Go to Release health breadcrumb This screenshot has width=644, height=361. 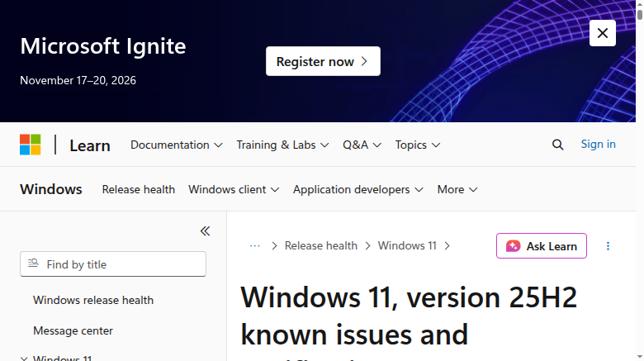tap(321, 246)
